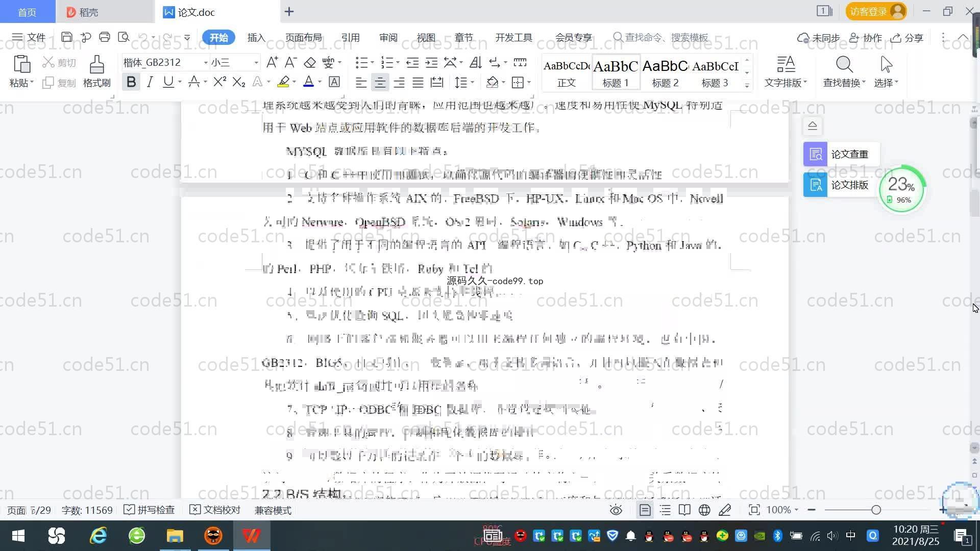Toggle bold formatting
The image size is (980, 551).
(131, 82)
